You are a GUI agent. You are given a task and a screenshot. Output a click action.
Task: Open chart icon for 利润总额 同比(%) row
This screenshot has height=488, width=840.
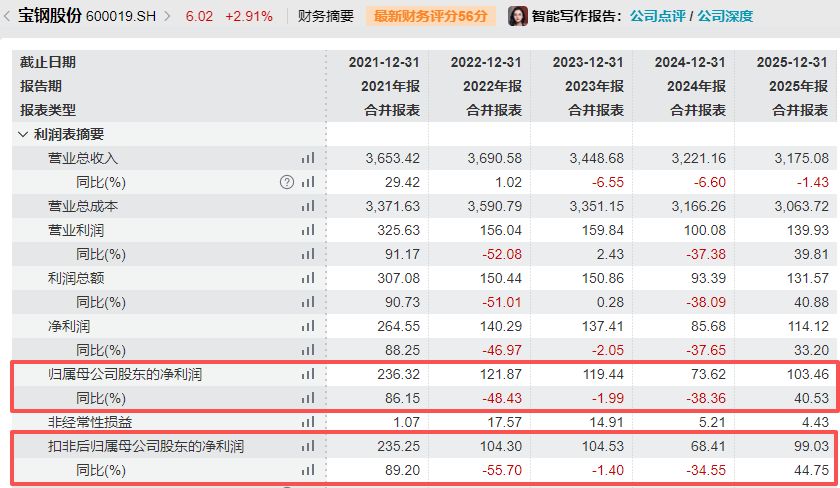(x=308, y=302)
